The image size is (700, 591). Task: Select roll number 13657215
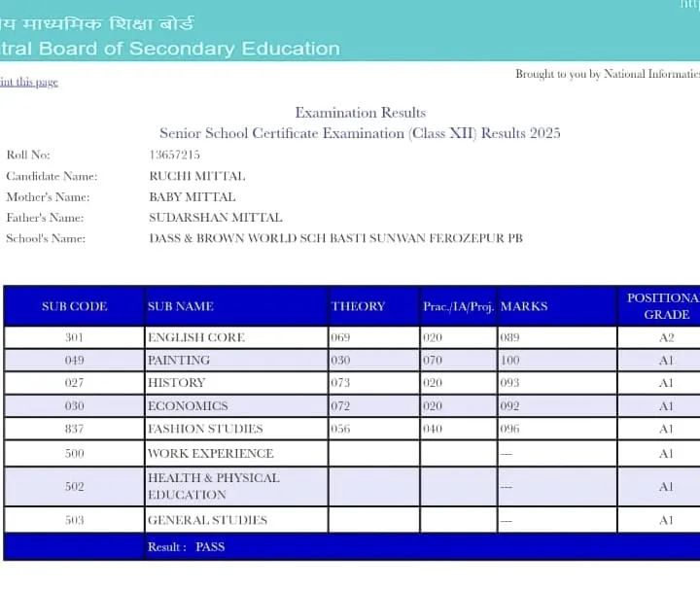tap(174, 155)
